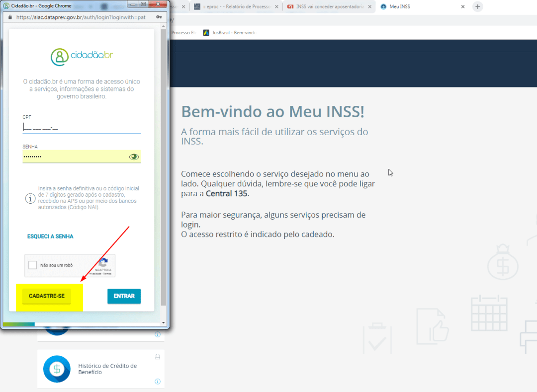This screenshot has height=392, width=537.
Task: Click the CADASTRE-SE button
Action: [x=47, y=296]
